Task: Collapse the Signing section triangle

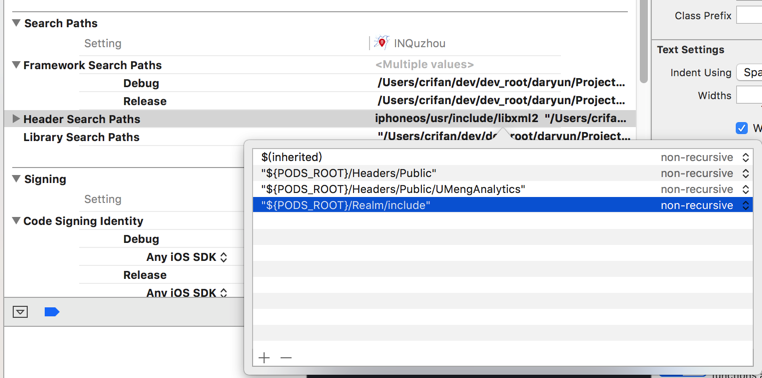Action: 17,179
